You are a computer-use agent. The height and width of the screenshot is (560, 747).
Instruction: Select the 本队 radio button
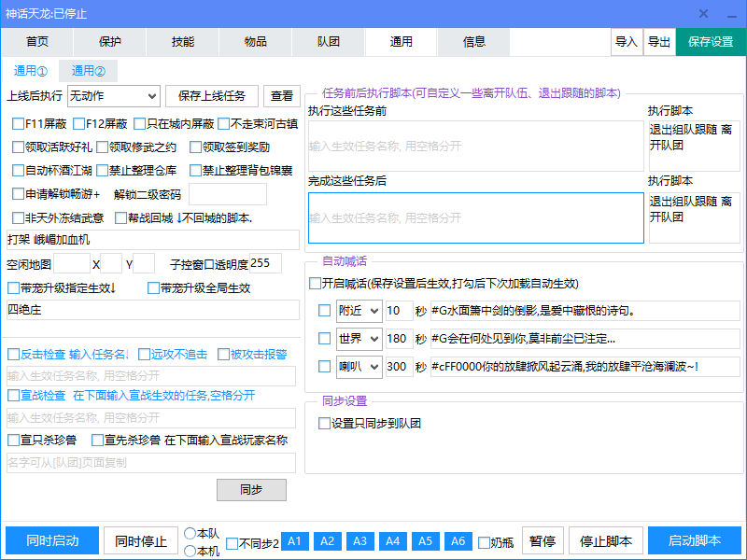click(x=190, y=533)
